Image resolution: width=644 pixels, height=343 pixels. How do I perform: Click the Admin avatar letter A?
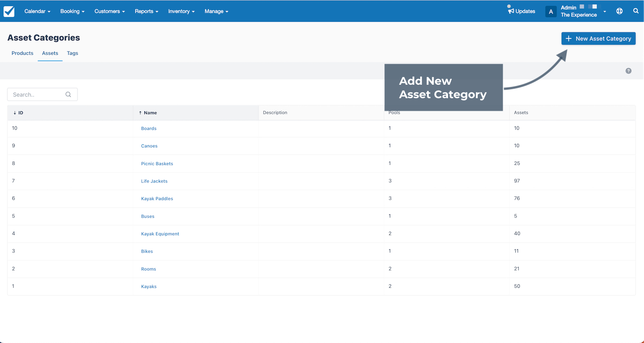tap(551, 12)
